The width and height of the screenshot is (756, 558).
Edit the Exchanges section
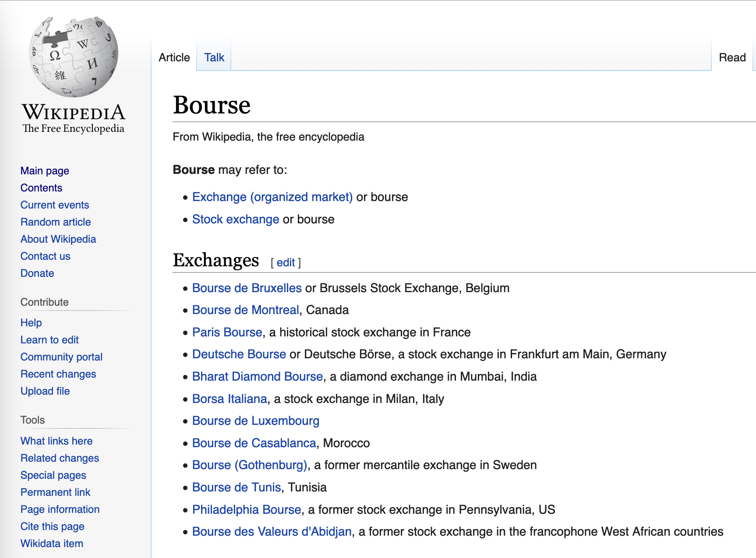(286, 263)
